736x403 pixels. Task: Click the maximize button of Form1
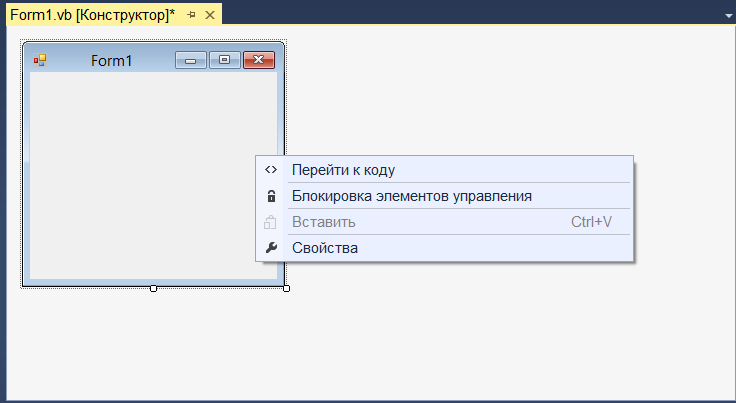click(225, 60)
